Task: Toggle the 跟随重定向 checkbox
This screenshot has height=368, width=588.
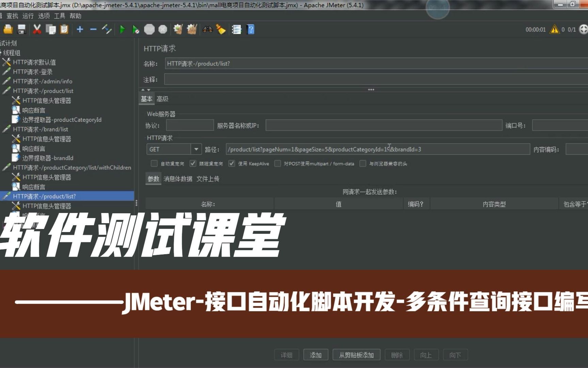Action: point(193,164)
